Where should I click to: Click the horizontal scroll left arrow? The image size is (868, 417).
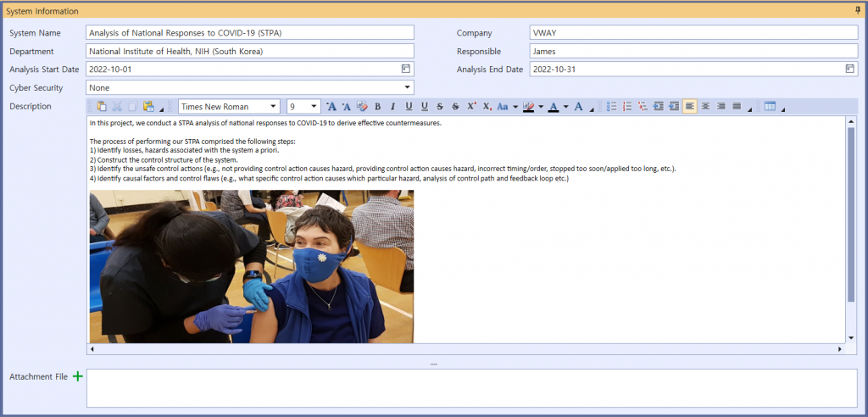(92, 349)
